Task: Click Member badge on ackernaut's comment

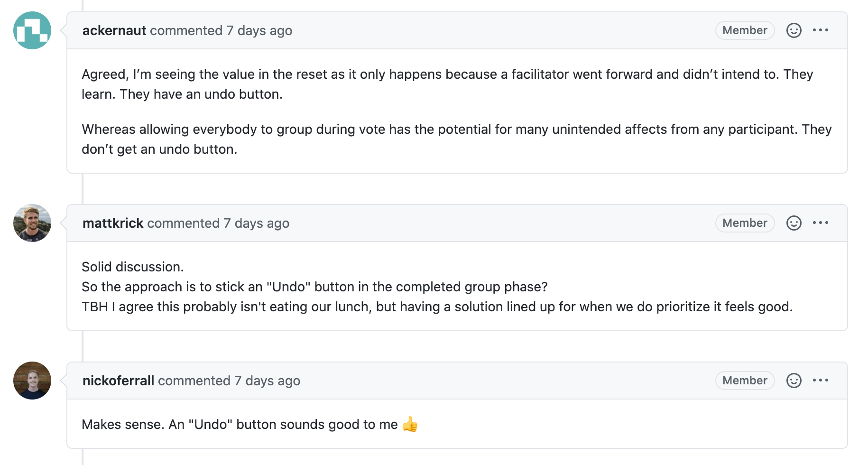Action: [745, 30]
